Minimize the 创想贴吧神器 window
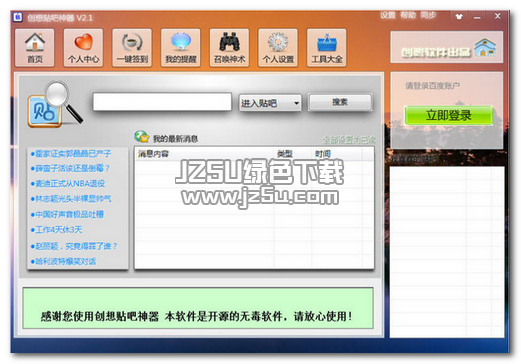 pos(477,17)
